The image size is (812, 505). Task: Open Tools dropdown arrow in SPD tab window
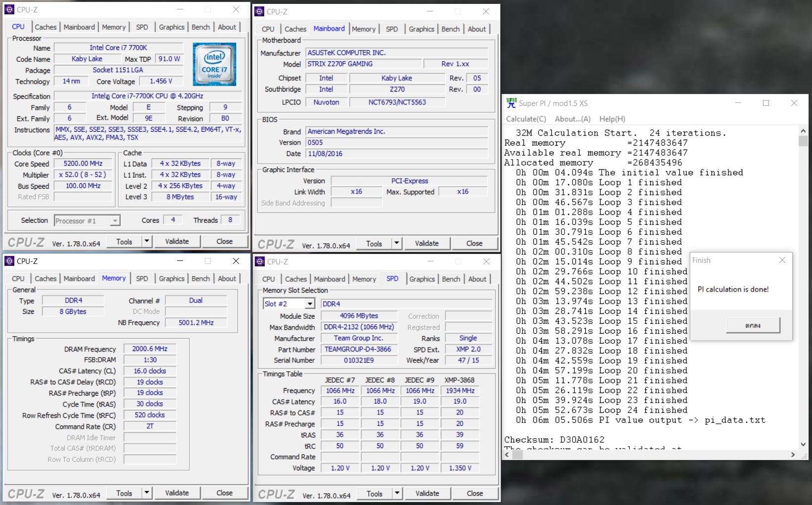(397, 494)
